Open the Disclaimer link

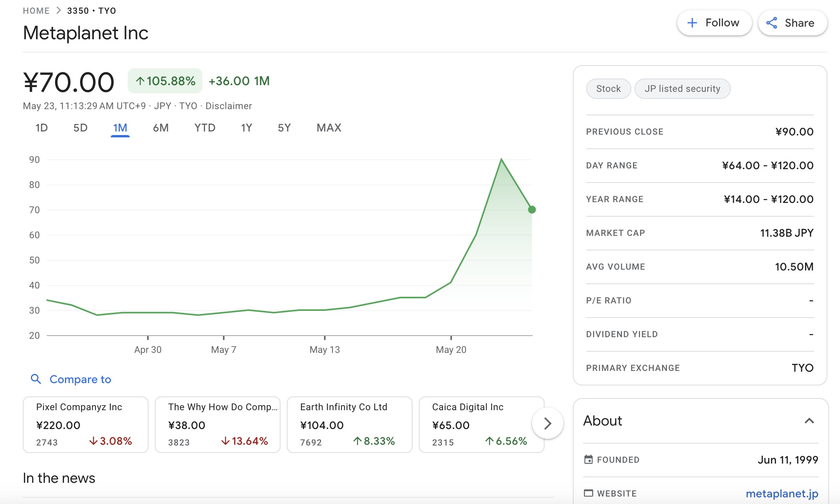point(229,106)
